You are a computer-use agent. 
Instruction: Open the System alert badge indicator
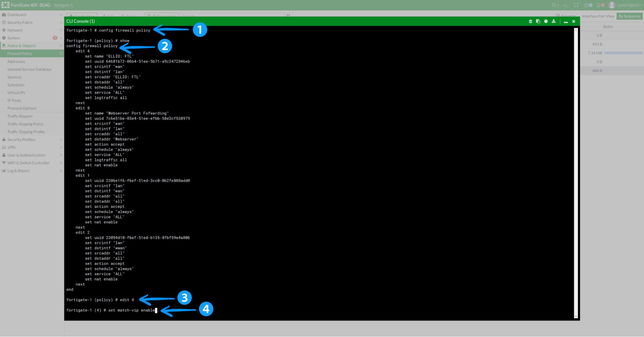[55, 38]
